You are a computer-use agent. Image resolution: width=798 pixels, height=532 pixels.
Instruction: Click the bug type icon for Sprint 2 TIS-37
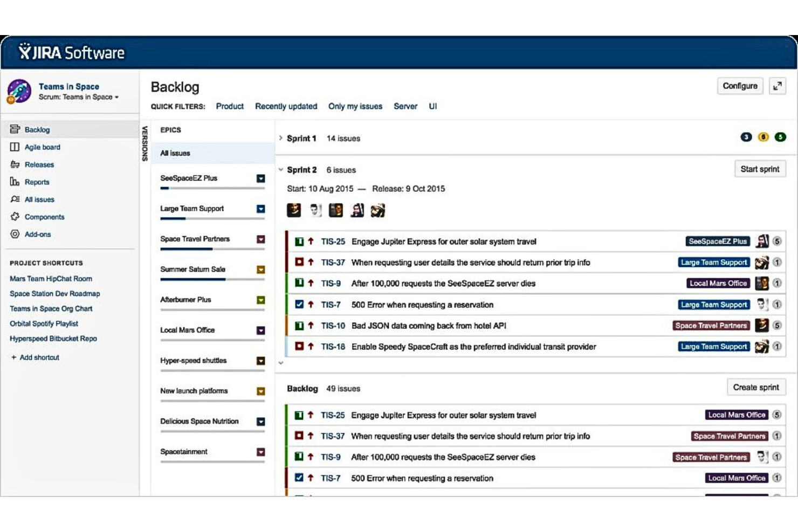[299, 262]
